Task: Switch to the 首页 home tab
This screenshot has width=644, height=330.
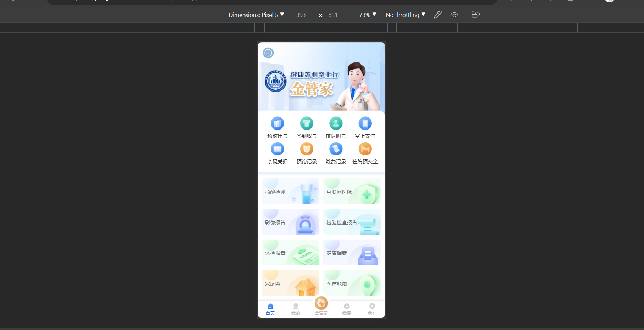Action: (x=270, y=309)
